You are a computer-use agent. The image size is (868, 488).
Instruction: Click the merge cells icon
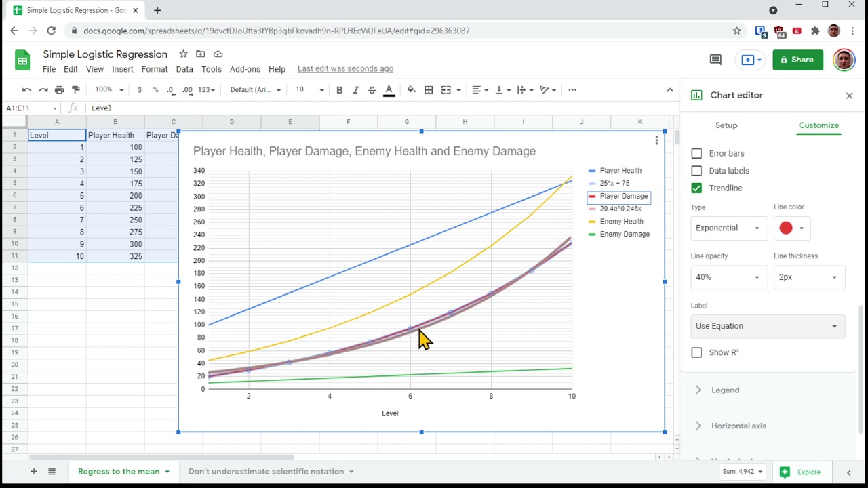(x=446, y=89)
